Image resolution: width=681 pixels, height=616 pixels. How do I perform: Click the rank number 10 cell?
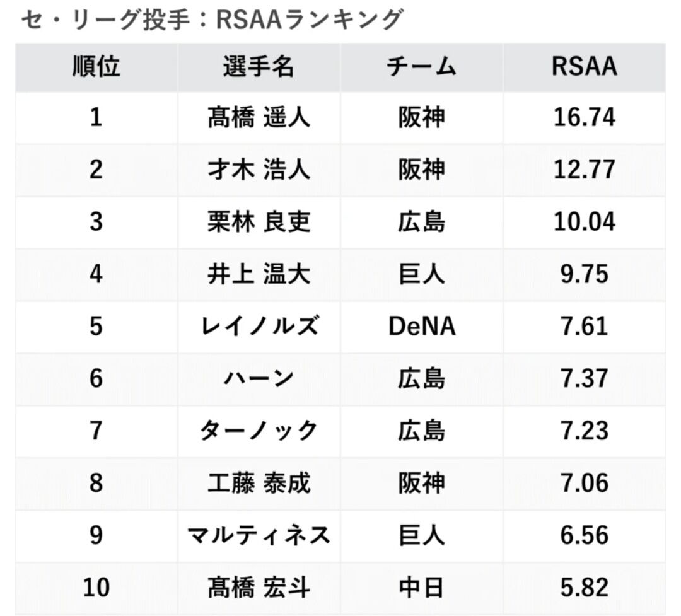pos(96,588)
